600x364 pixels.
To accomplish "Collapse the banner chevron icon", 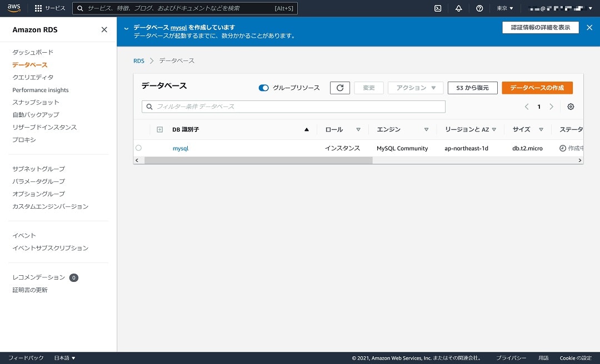I will [x=126, y=28].
